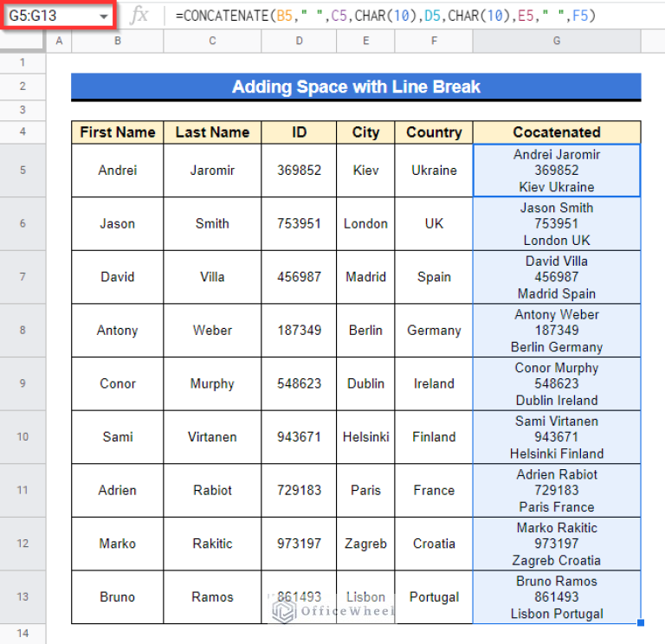Select column G header

pyautogui.click(x=557, y=42)
